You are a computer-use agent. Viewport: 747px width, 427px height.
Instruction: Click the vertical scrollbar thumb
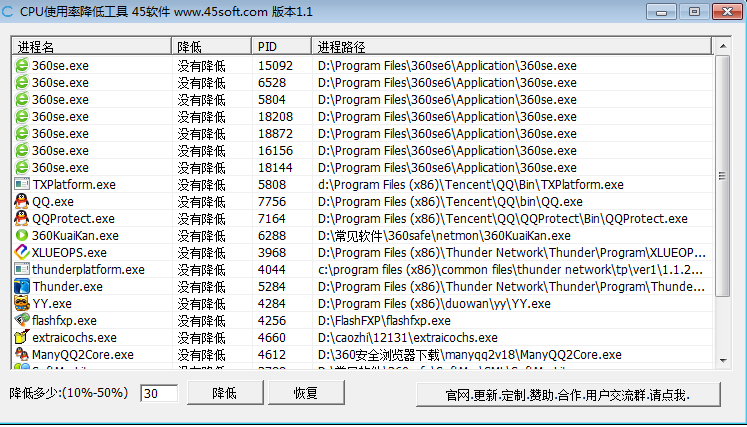coord(723,176)
